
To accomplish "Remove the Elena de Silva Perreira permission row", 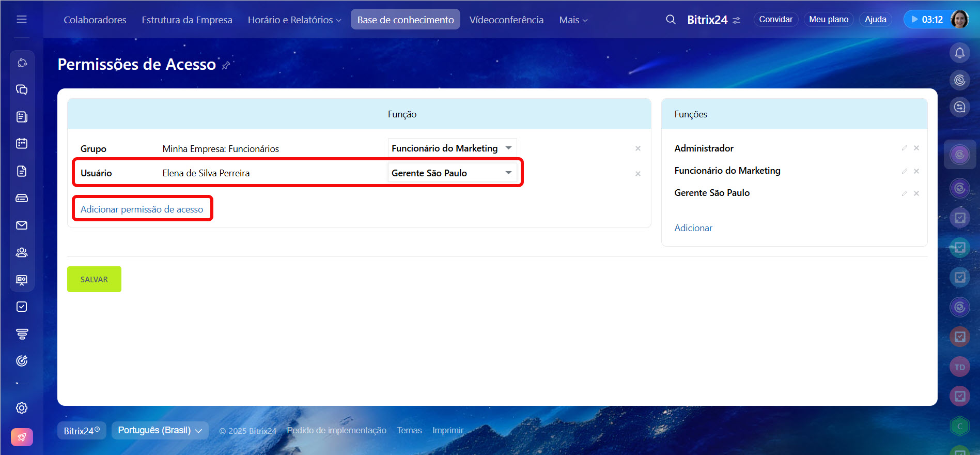I will pyautogui.click(x=638, y=174).
